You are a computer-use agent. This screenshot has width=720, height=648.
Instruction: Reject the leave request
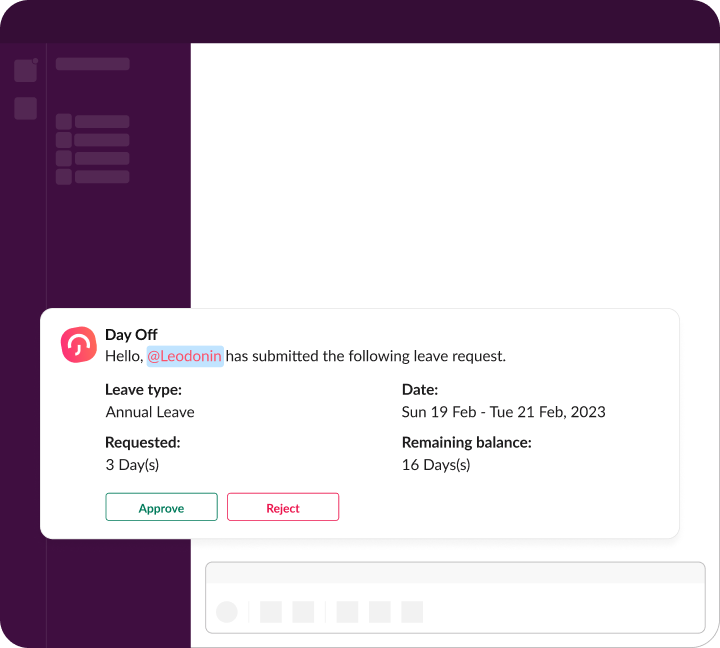click(283, 507)
